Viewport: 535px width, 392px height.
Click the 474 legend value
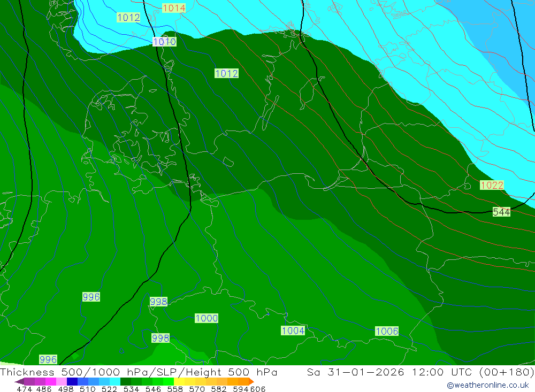[24, 389]
